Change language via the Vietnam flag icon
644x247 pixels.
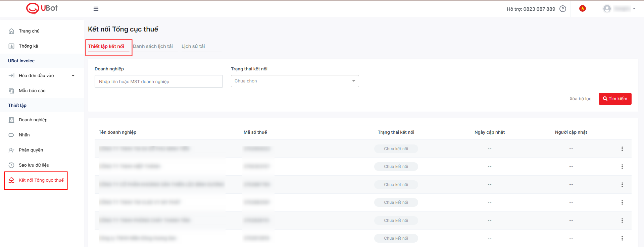point(583,8)
